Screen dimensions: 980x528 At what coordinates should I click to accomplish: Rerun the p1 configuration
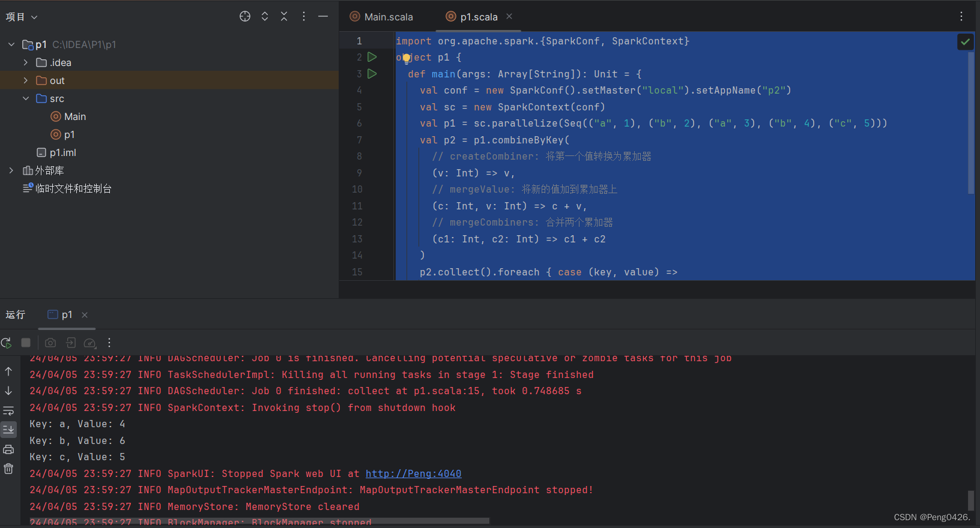(7, 343)
